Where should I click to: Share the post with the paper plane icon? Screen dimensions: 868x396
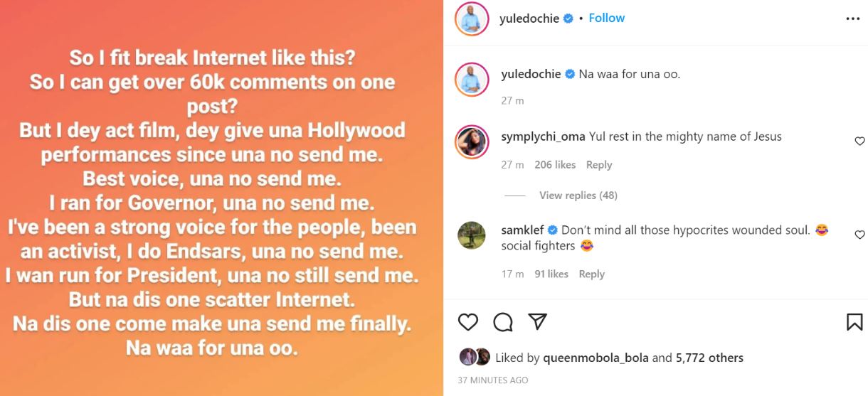pyautogui.click(x=538, y=322)
